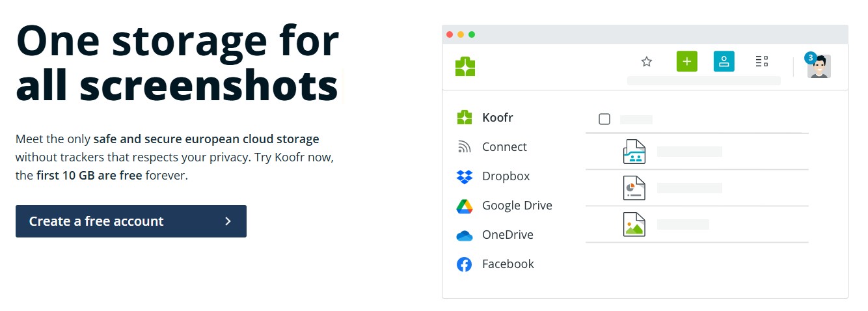Click the yellow minimize dot of mockup window

coord(461,34)
